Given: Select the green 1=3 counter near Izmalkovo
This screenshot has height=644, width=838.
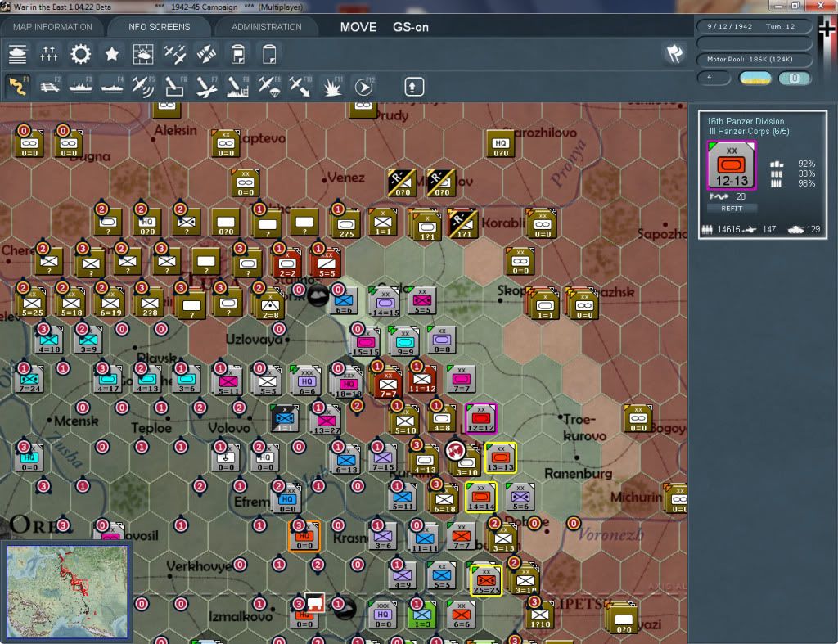Looking at the screenshot, I should (x=422, y=614).
